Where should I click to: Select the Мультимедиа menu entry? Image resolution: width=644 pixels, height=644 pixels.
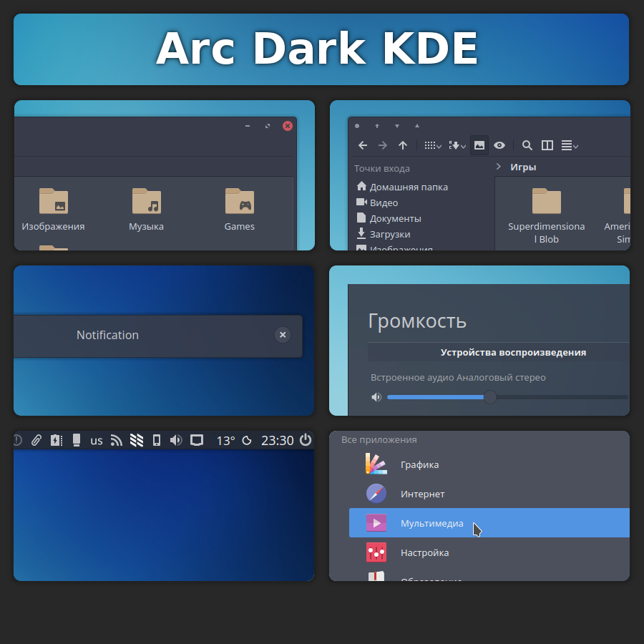[489, 523]
